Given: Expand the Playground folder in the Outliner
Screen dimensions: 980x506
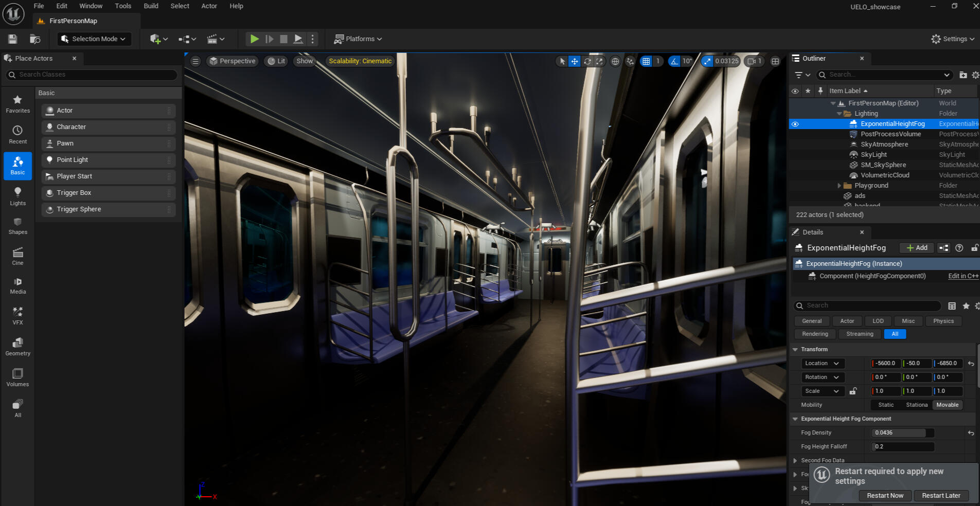Looking at the screenshot, I should tap(839, 186).
